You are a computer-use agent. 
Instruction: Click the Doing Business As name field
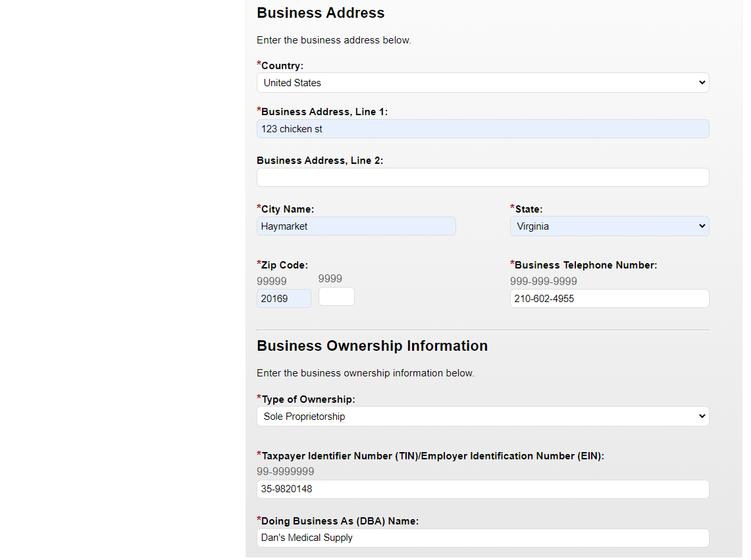(x=482, y=538)
